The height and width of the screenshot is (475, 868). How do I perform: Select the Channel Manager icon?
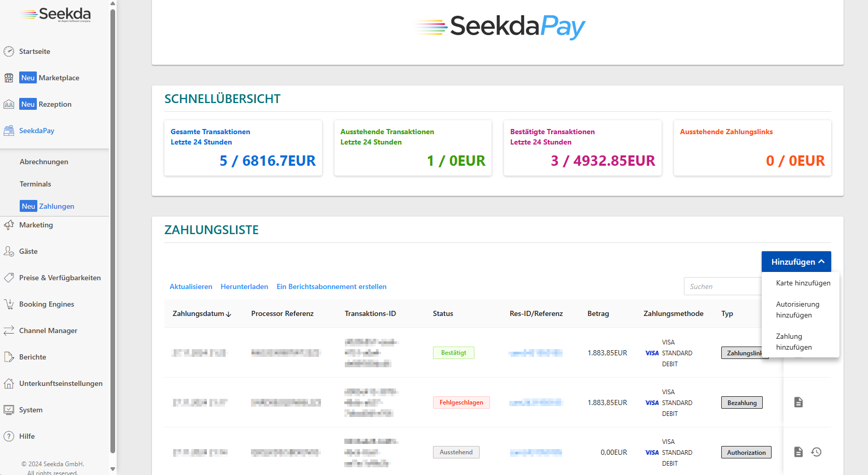9,330
